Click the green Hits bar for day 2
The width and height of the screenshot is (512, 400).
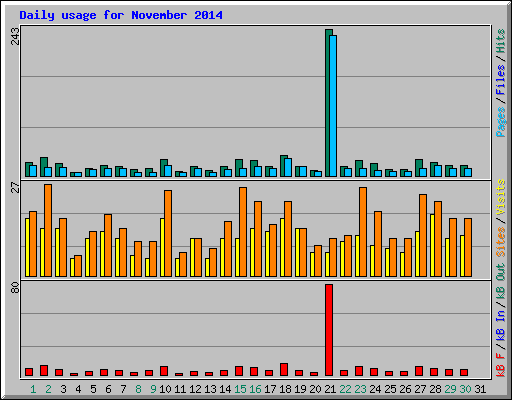point(43,167)
